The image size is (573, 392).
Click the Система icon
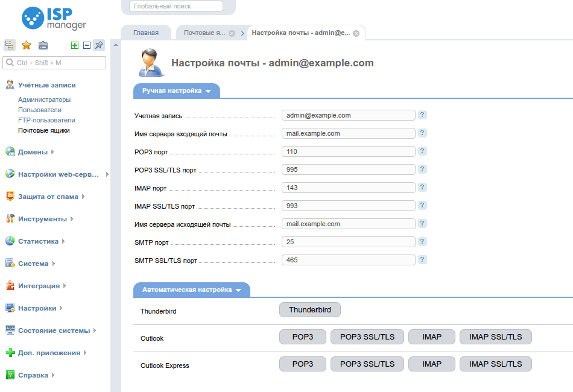[x=10, y=263]
